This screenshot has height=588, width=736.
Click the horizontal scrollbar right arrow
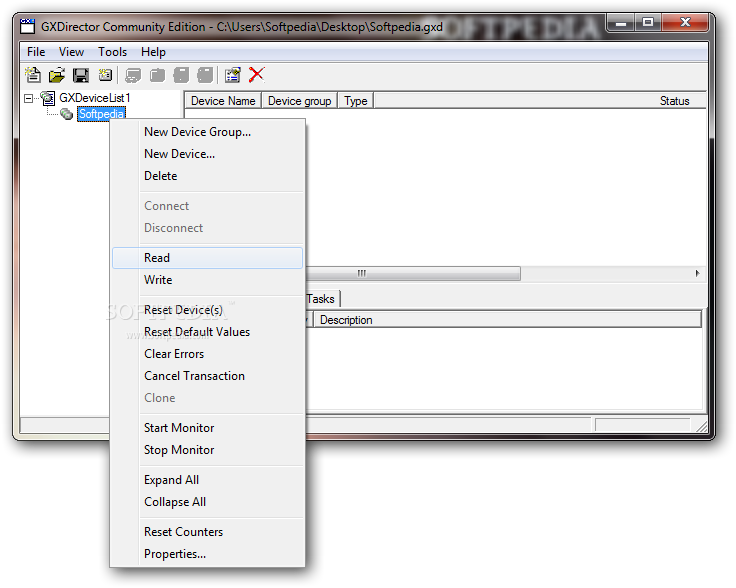point(698,274)
